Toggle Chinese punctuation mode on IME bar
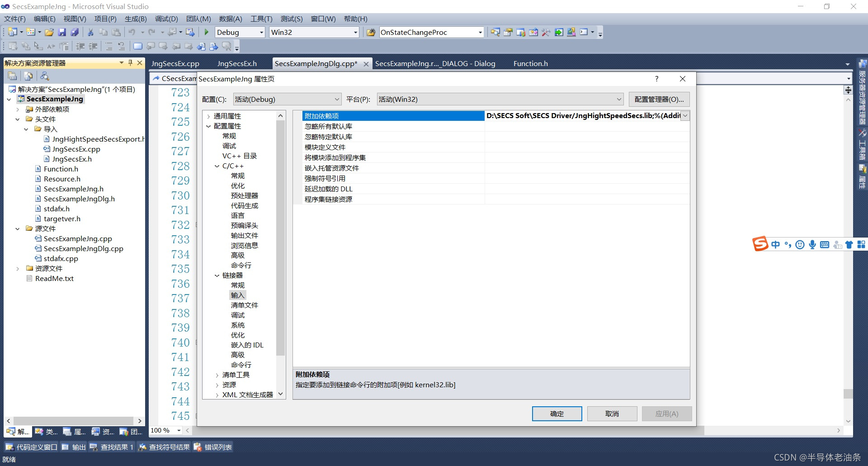Screen dimensions: 868x466 [788, 245]
